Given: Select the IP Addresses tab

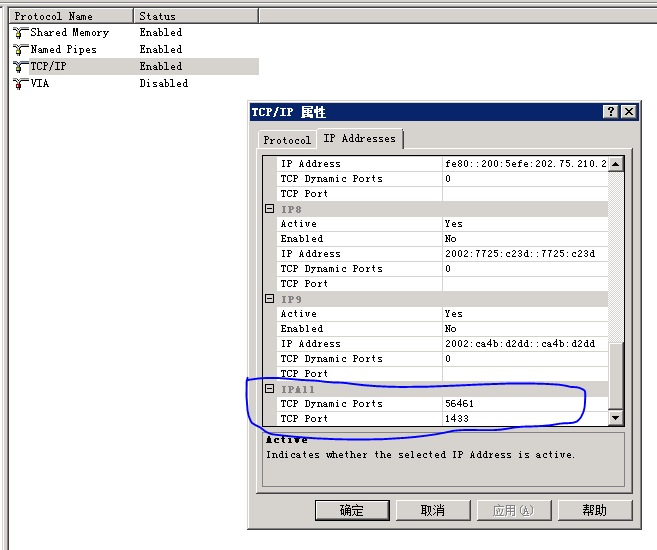Looking at the screenshot, I should (359, 139).
